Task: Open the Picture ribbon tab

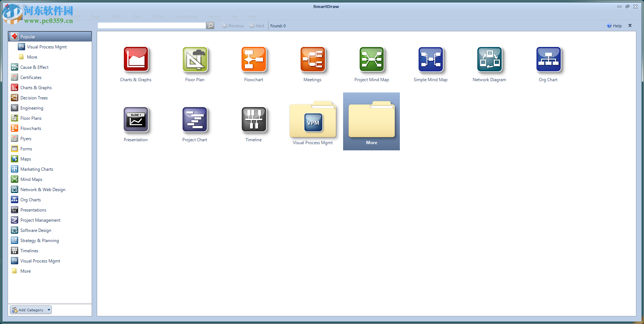Action: (159, 16)
